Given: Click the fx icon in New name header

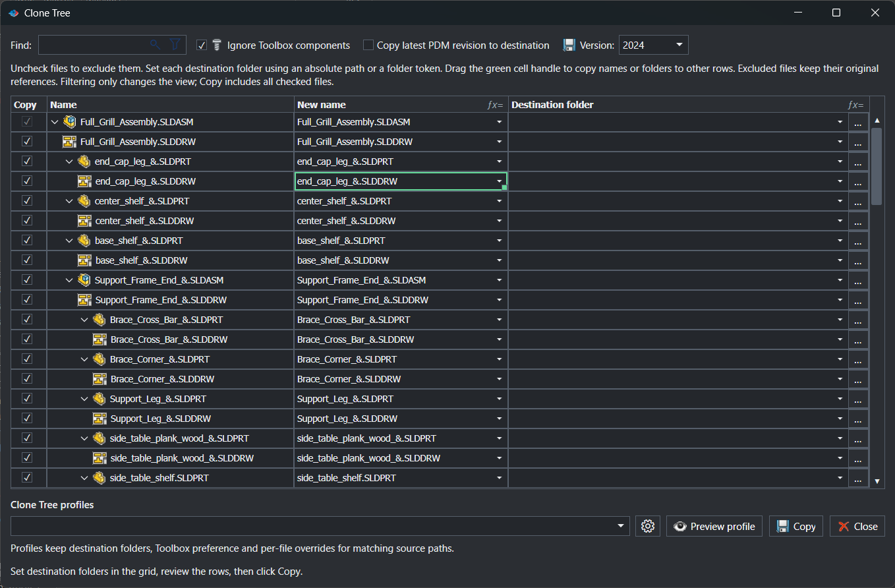Looking at the screenshot, I should click(x=495, y=105).
